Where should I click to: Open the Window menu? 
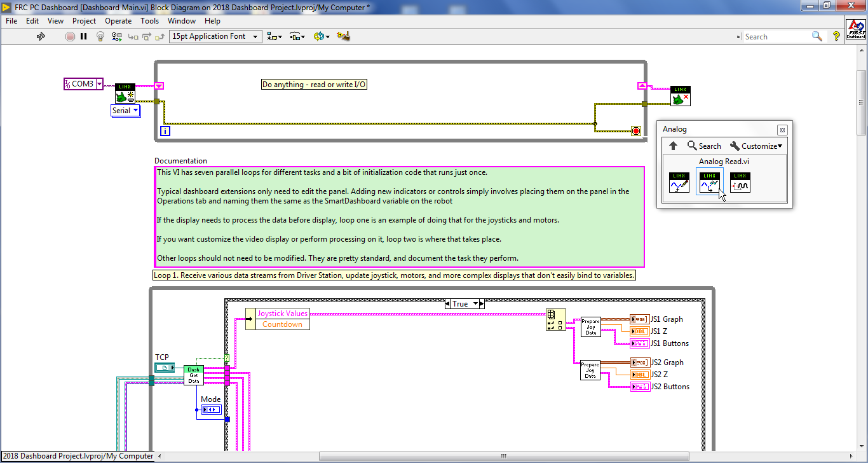click(x=182, y=20)
